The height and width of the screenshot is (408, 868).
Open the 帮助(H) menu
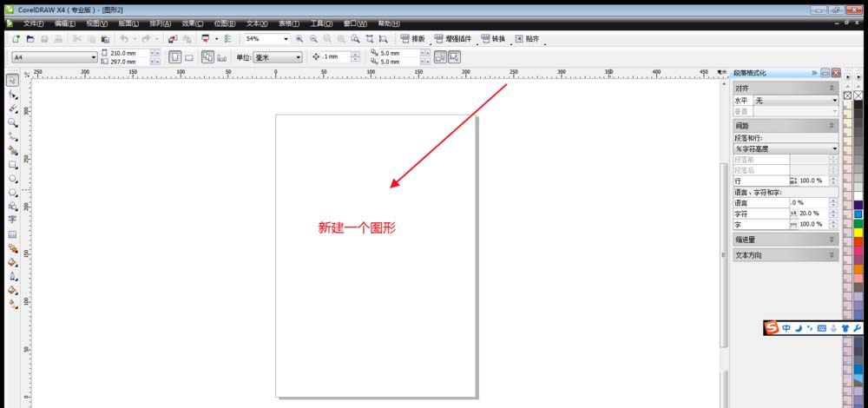389,23
